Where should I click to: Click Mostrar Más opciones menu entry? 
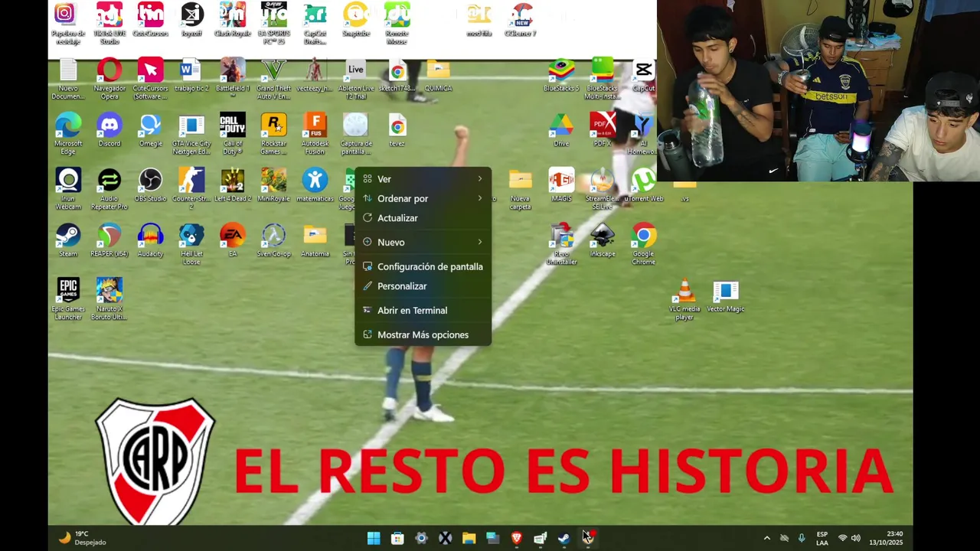tap(423, 334)
